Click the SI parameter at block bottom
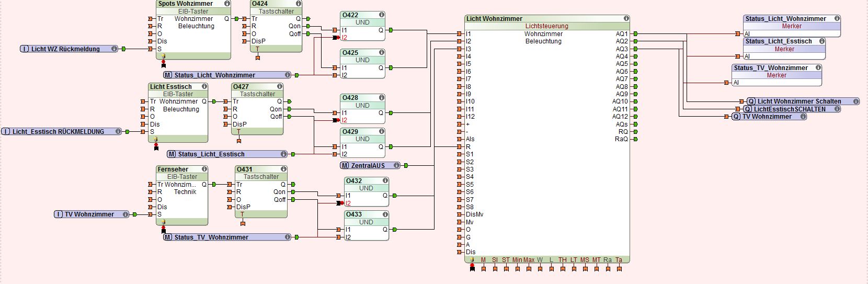 click(x=495, y=260)
